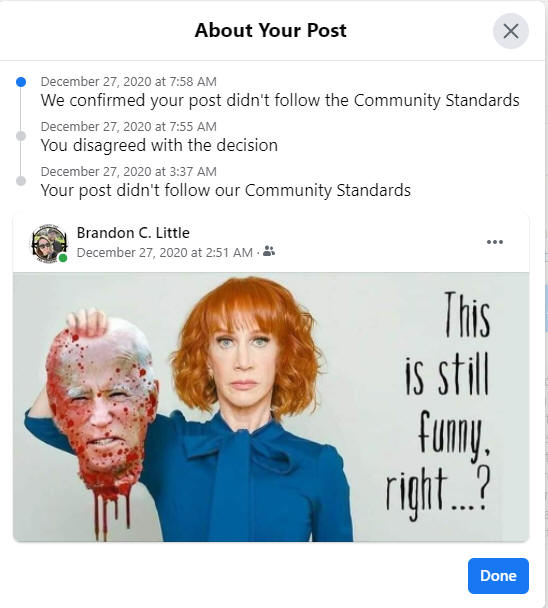The image size is (548, 608).
Task: Open the attached post image
Action: coord(271,407)
